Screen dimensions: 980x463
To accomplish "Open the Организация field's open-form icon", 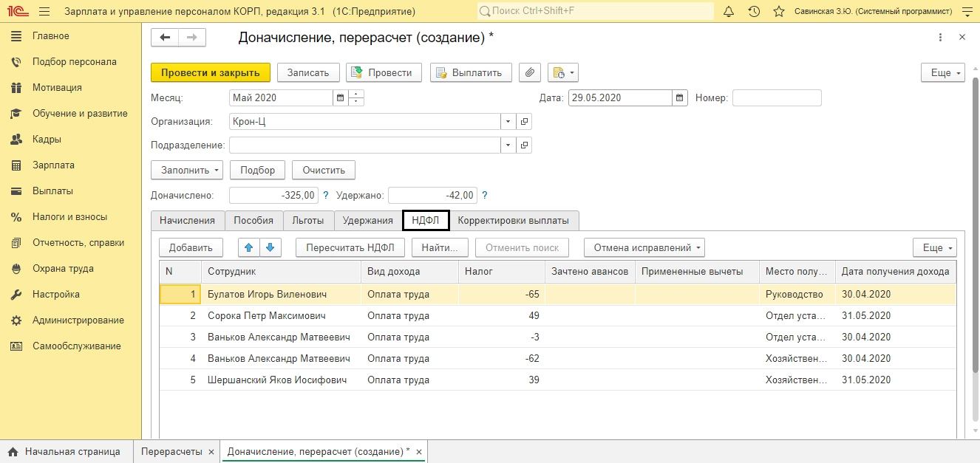I will pyautogui.click(x=524, y=121).
